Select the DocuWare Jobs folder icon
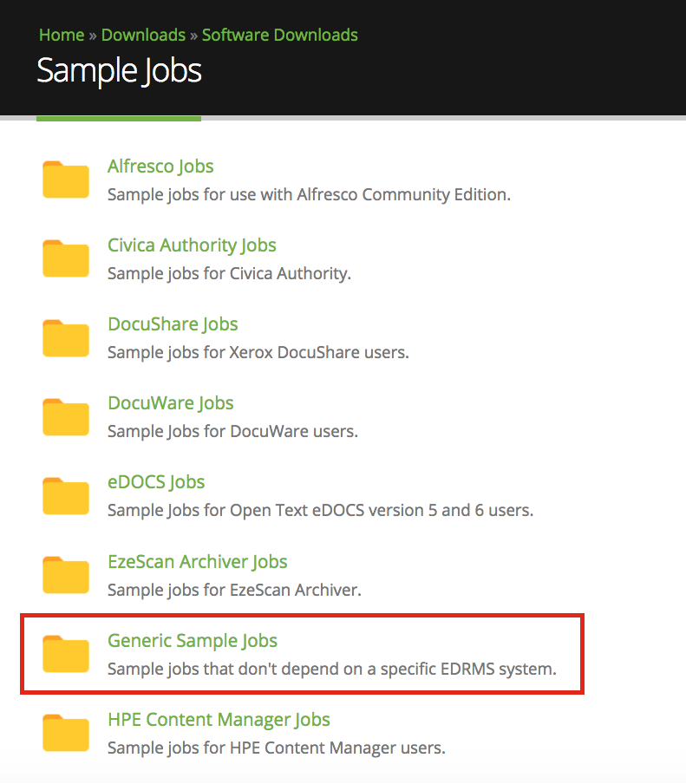The image size is (686, 784). [66, 416]
